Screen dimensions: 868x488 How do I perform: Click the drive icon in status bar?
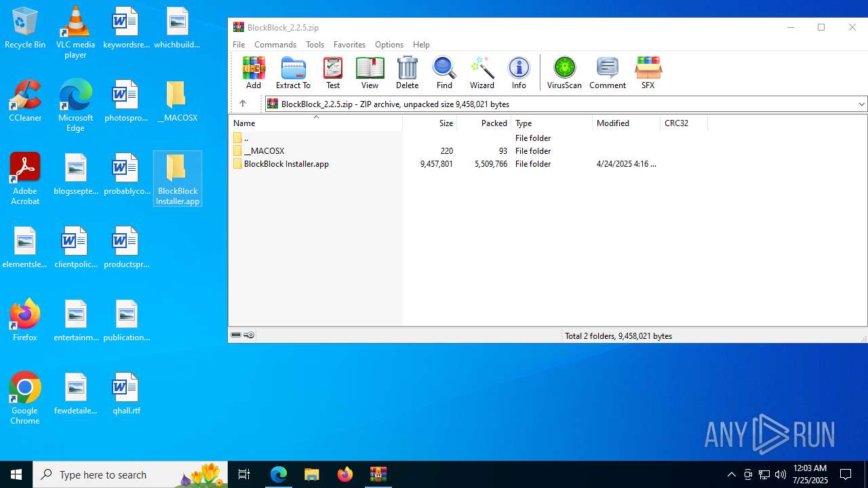(x=236, y=335)
